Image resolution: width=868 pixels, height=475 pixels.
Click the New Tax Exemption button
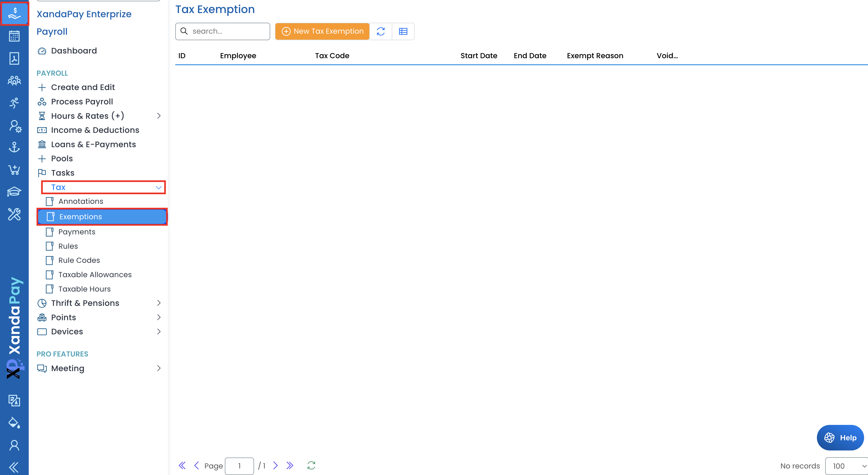322,31
